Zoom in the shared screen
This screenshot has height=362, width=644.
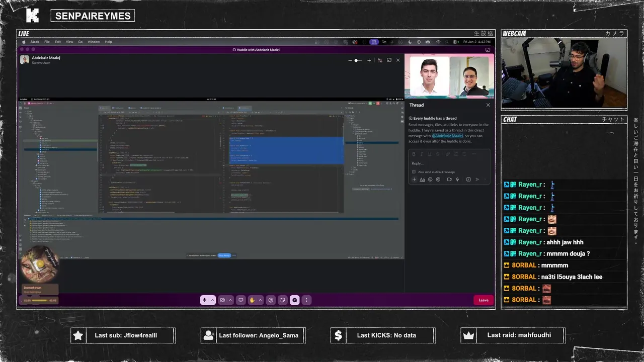[x=369, y=60]
